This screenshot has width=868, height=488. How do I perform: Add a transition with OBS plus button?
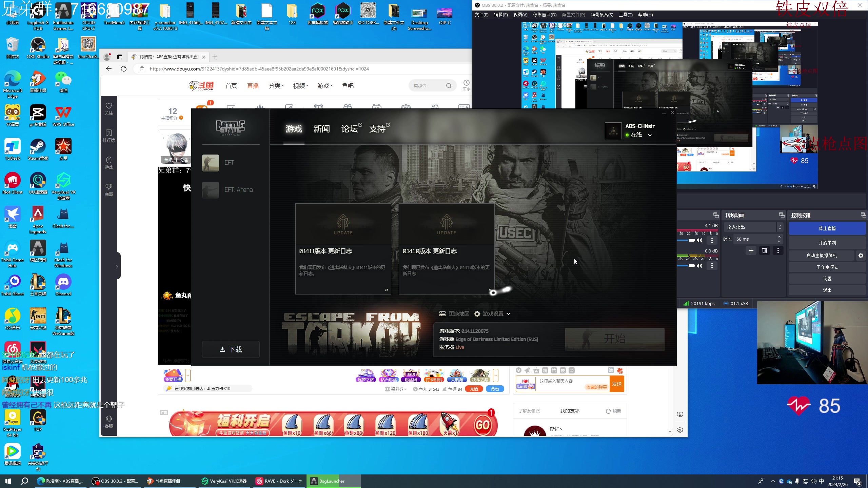click(x=751, y=250)
